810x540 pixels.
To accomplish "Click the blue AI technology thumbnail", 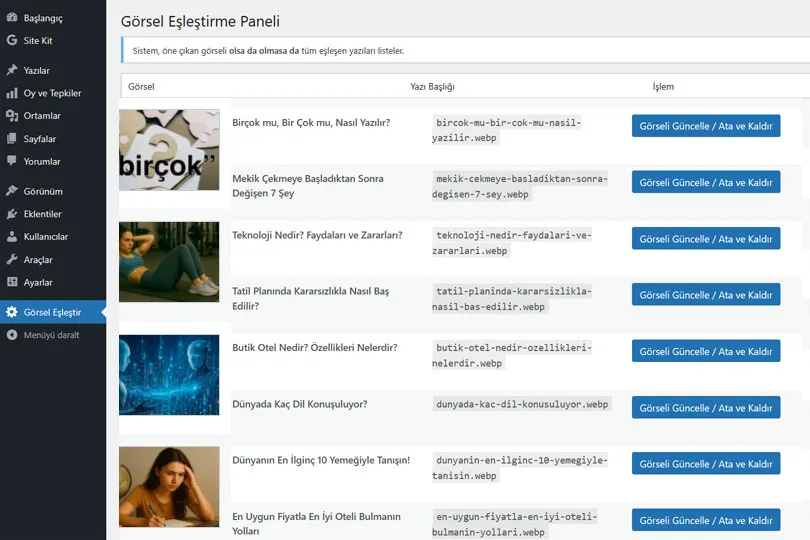I will [x=169, y=375].
